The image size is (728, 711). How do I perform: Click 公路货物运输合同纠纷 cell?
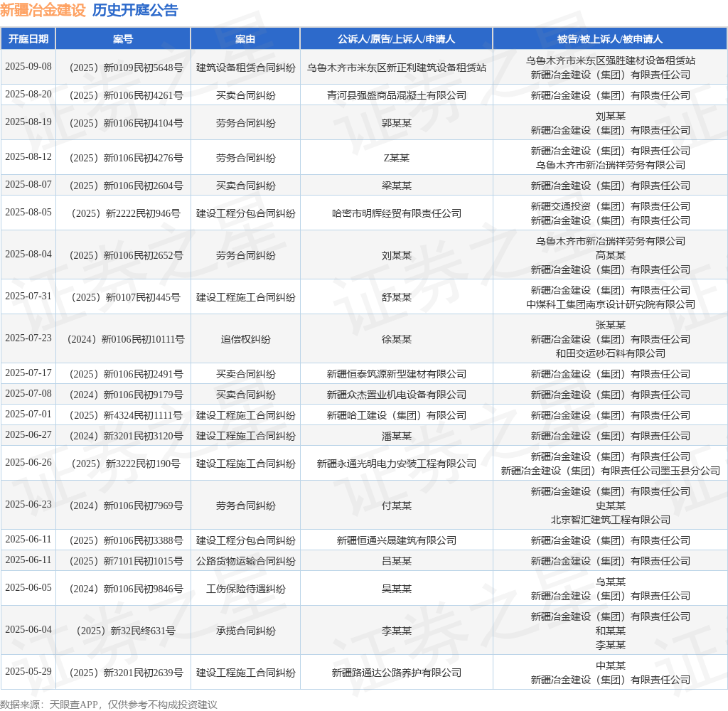tap(245, 561)
